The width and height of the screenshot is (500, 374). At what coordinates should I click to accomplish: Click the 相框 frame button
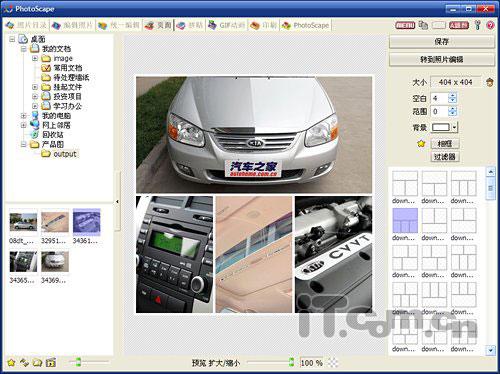click(445, 144)
